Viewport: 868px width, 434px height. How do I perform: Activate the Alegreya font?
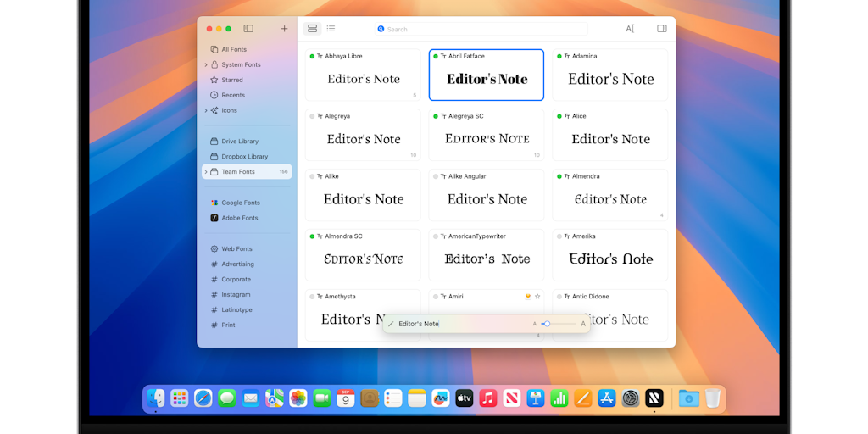coord(312,116)
